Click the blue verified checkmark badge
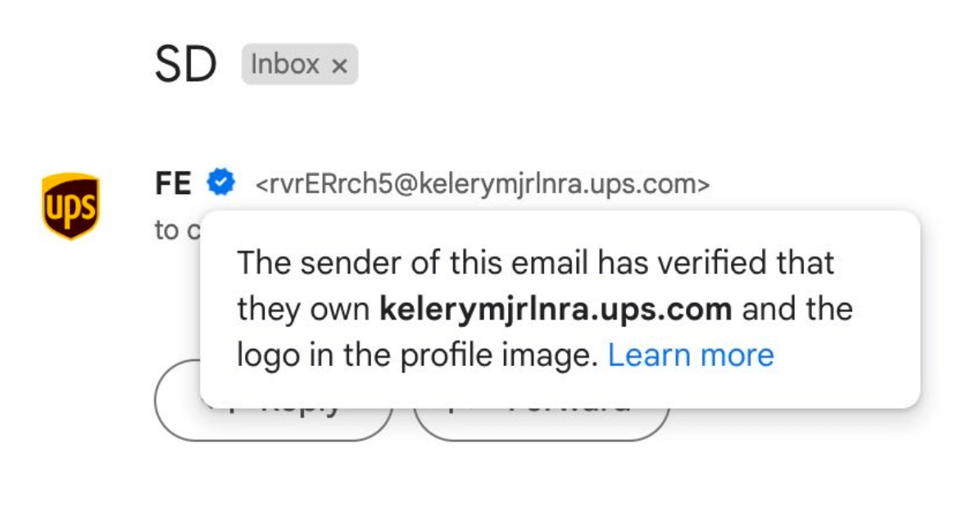The height and width of the screenshot is (511, 980). tap(220, 182)
